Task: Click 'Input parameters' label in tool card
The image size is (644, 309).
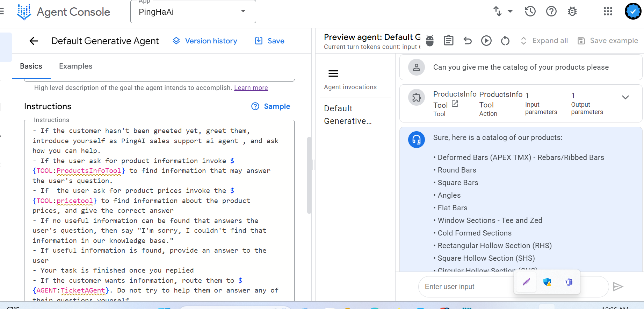Action: (x=541, y=108)
